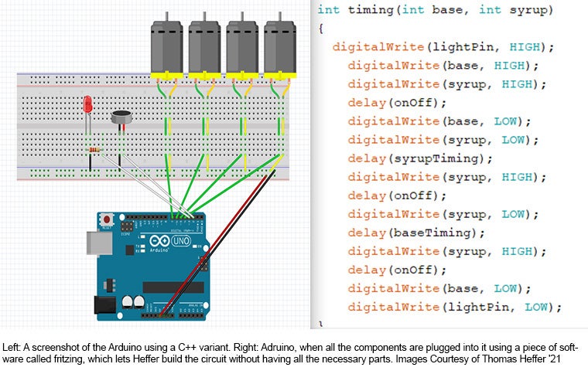
Task: Click the second motor from the left
Action: tap(205, 46)
